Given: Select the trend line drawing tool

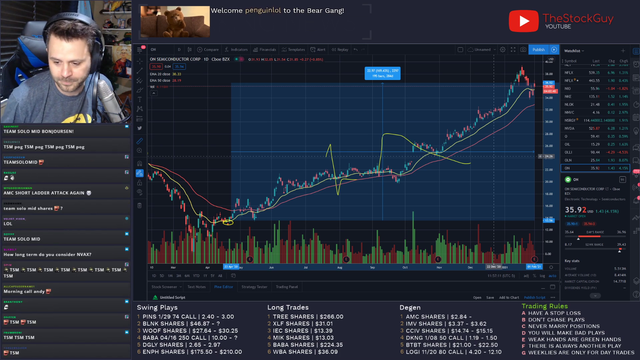Looking at the screenshot, I should (140, 71).
